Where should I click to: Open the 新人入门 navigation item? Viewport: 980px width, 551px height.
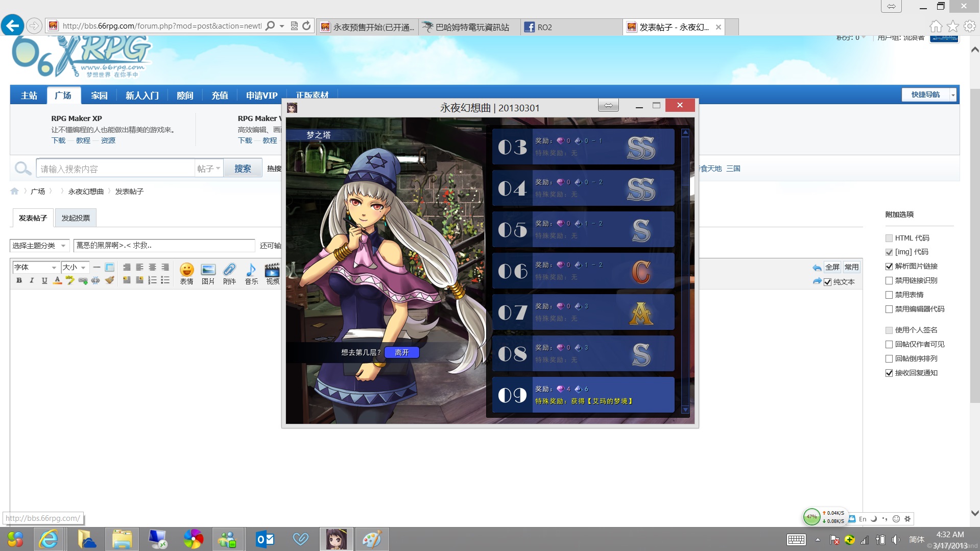click(x=142, y=95)
